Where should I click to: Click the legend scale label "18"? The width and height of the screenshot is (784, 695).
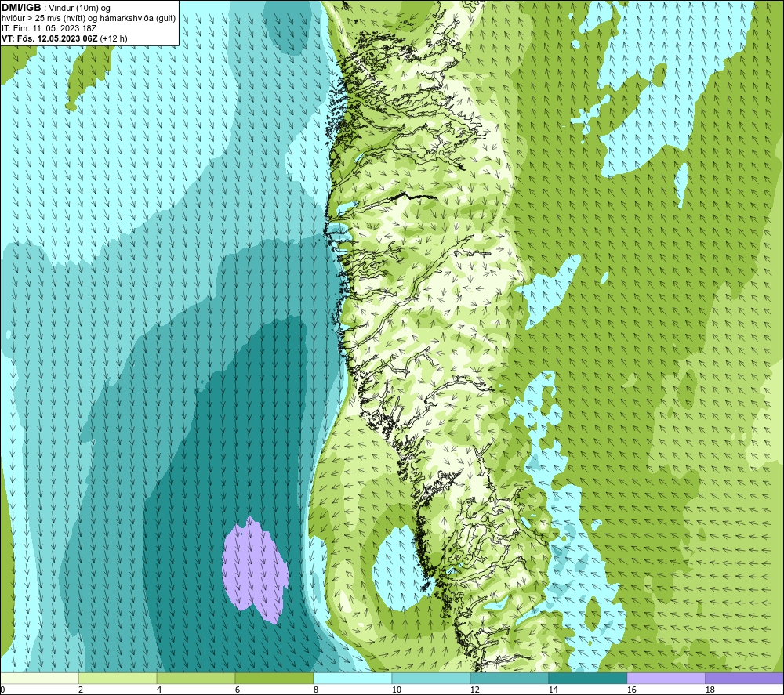point(710,690)
